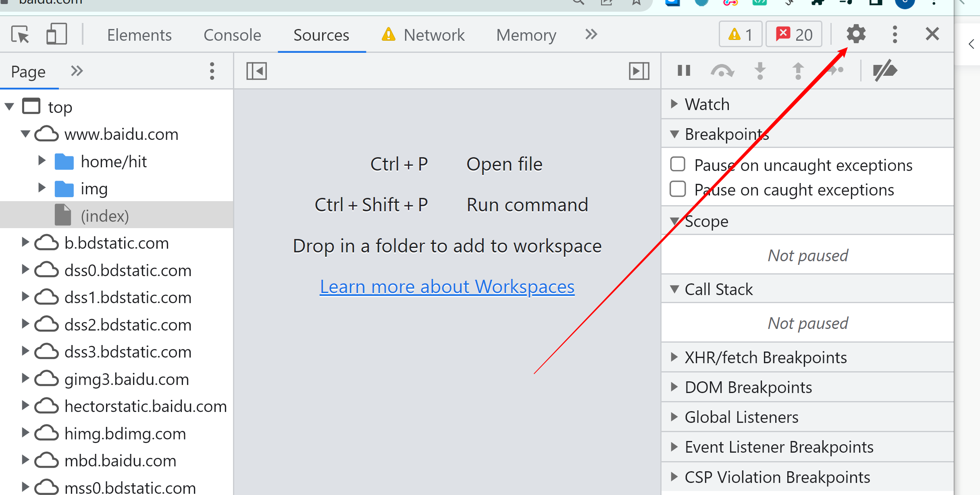Expand the dss3.bdstatic.com domain
The height and width of the screenshot is (495, 980).
point(25,351)
